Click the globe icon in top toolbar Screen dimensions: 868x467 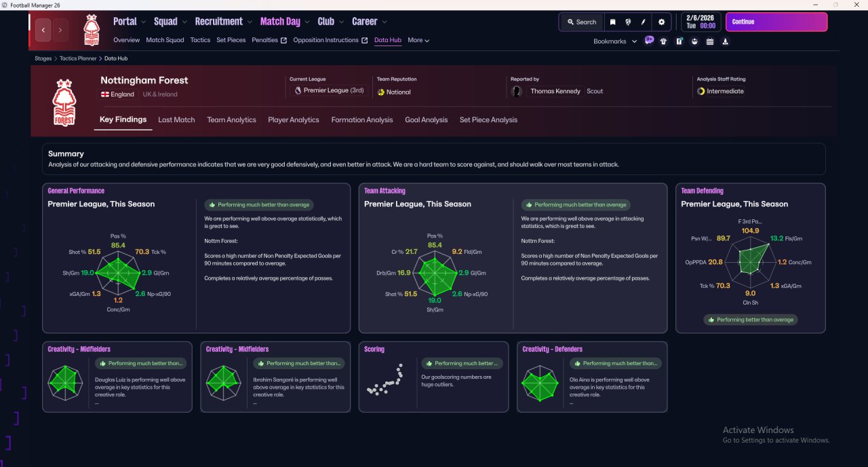click(x=628, y=22)
